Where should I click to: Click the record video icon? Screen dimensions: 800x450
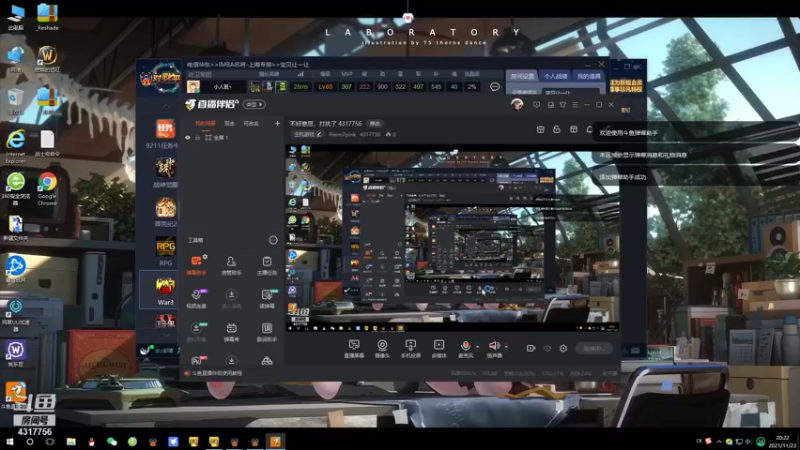tap(531, 348)
